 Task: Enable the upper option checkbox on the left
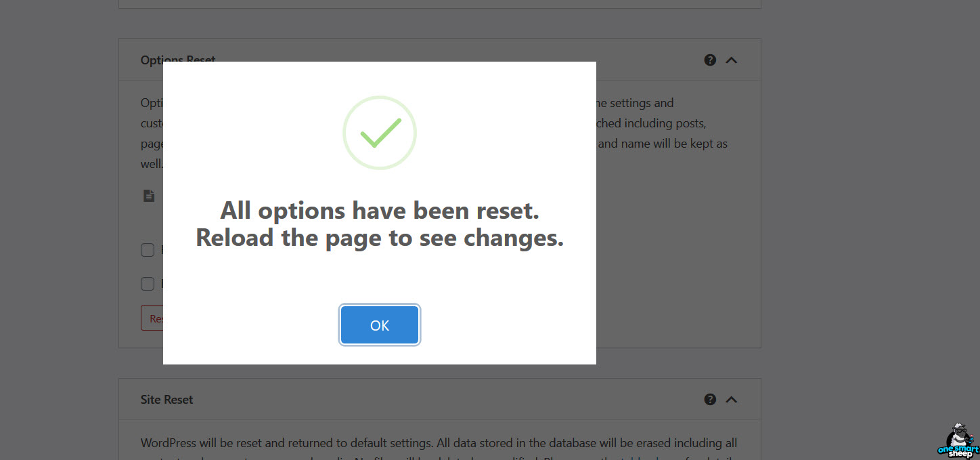coord(147,249)
